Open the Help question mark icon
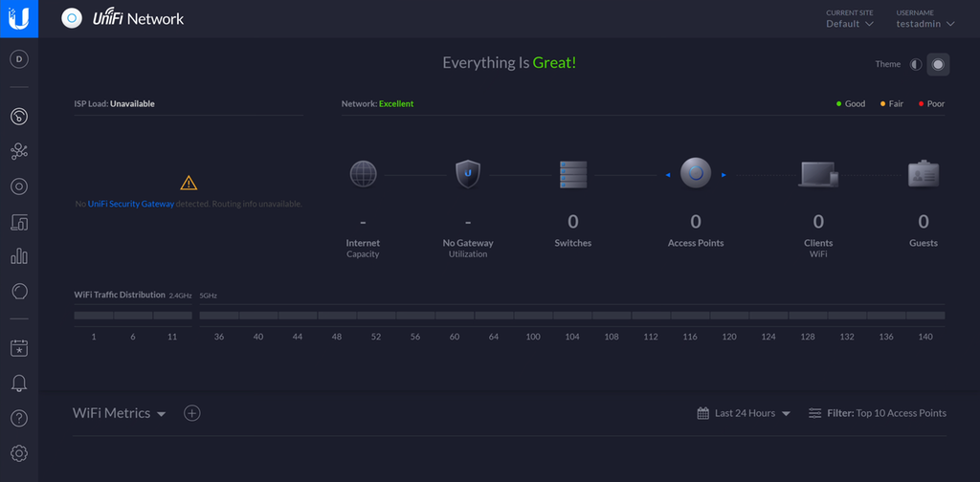 (19, 418)
